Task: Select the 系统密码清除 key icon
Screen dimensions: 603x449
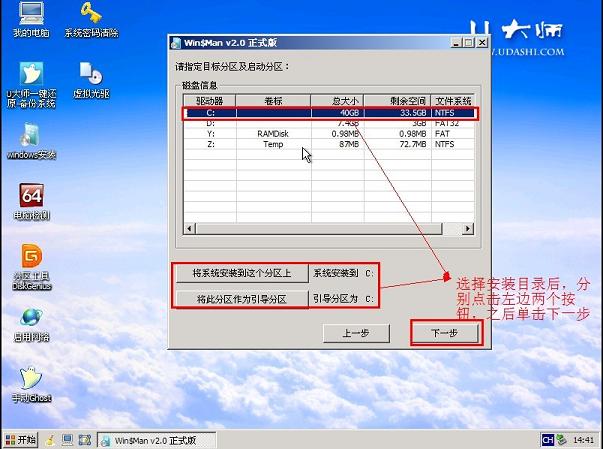Action: click(91, 19)
